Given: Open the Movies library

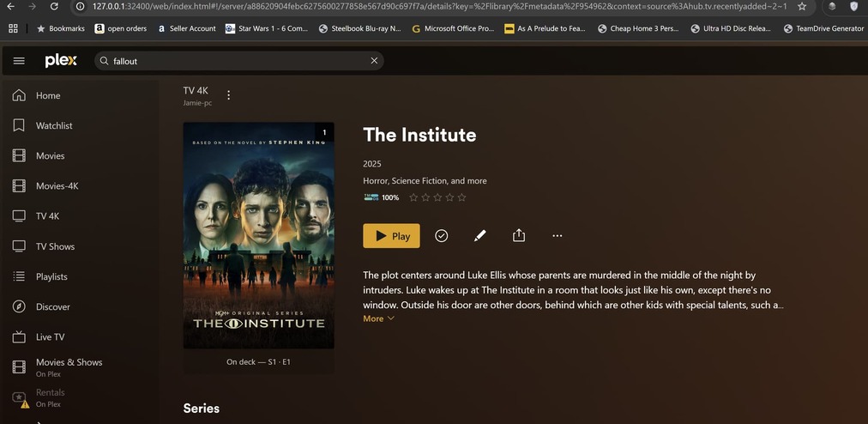Looking at the screenshot, I should 51,155.
